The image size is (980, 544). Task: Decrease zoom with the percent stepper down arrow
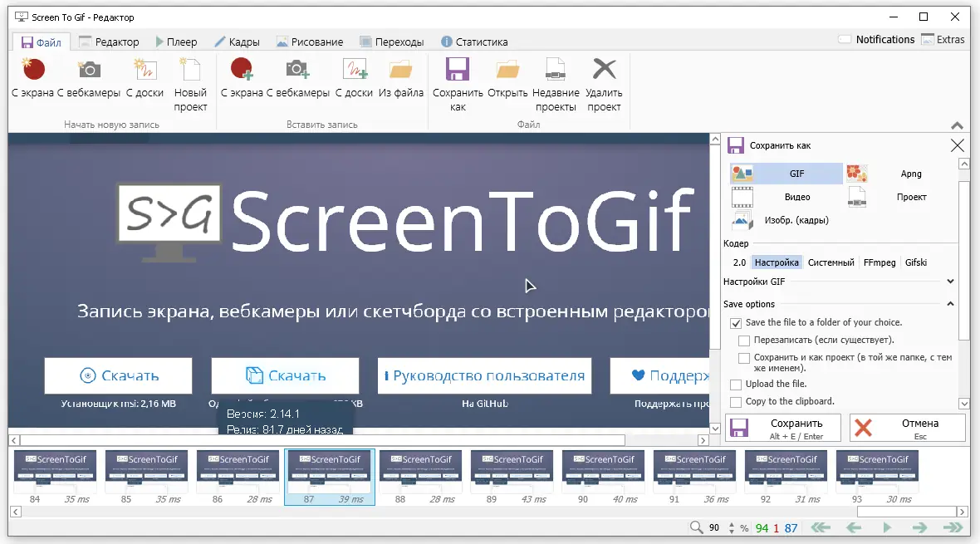tap(732, 532)
